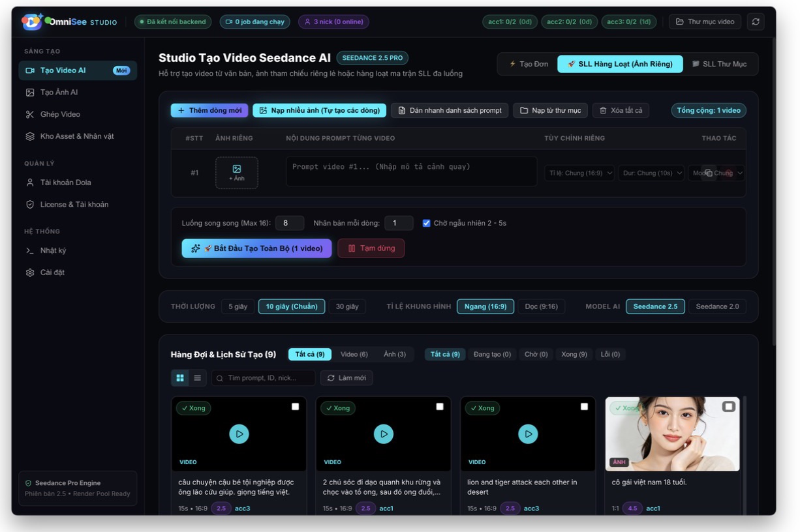Switch to grid view
800x532 pixels.
pyautogui.click(x=180, y=378)
